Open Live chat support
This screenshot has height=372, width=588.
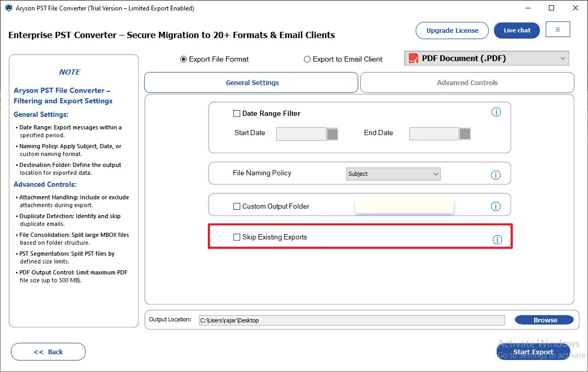pos(517,30)
